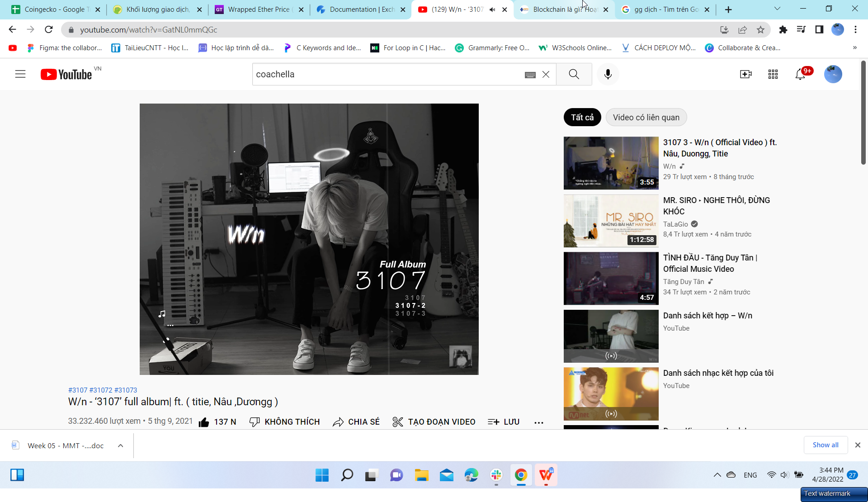This screenshot has height=502, width=868.
Task: Open MR. SIRO video thumbnail
Action: pyautogui.click(x=611, y=221)
